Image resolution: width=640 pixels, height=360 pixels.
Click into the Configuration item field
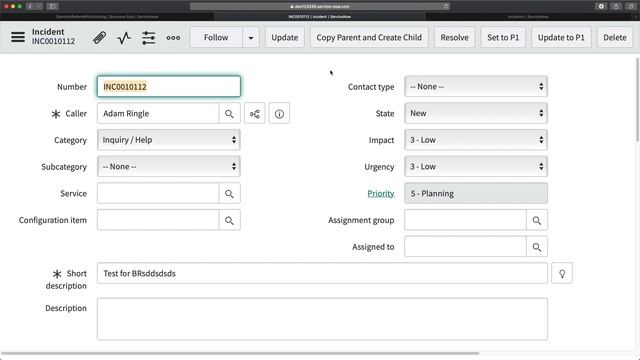coord(158,220)
